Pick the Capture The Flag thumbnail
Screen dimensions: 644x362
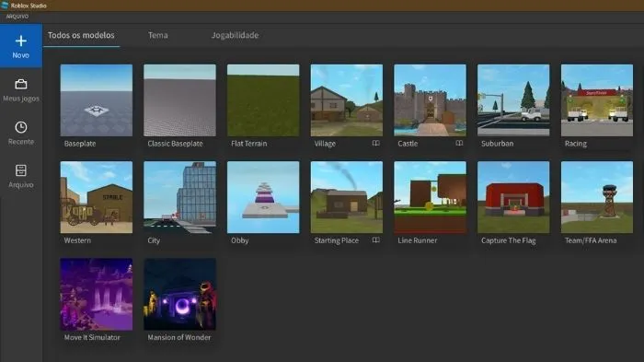tap(513, 197)
